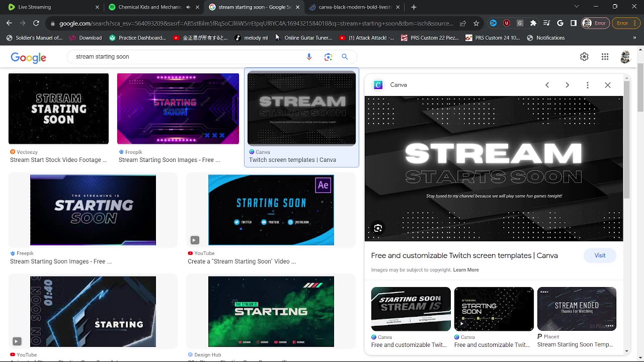Click the grey G extension icon

pyautogui.click(x=520, y=23)
